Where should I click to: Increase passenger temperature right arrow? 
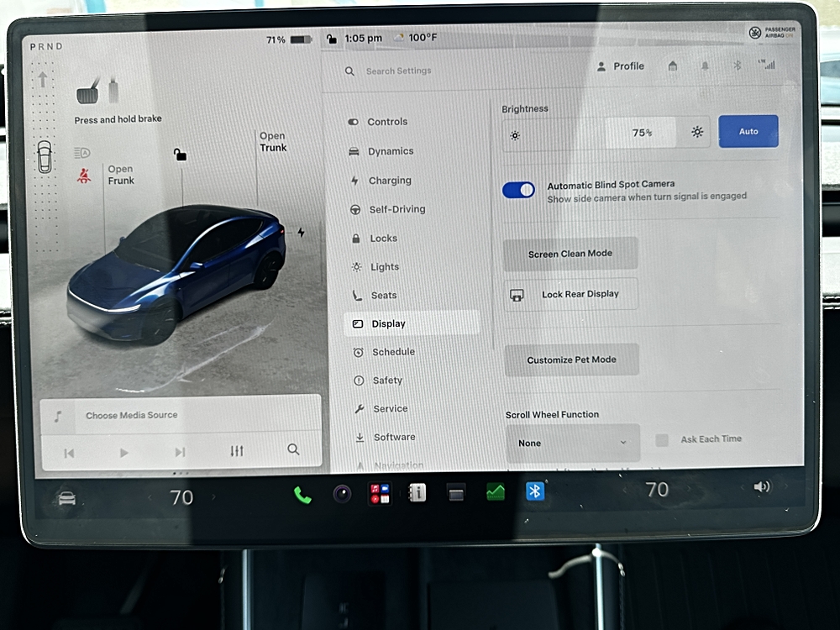(689, 489)
